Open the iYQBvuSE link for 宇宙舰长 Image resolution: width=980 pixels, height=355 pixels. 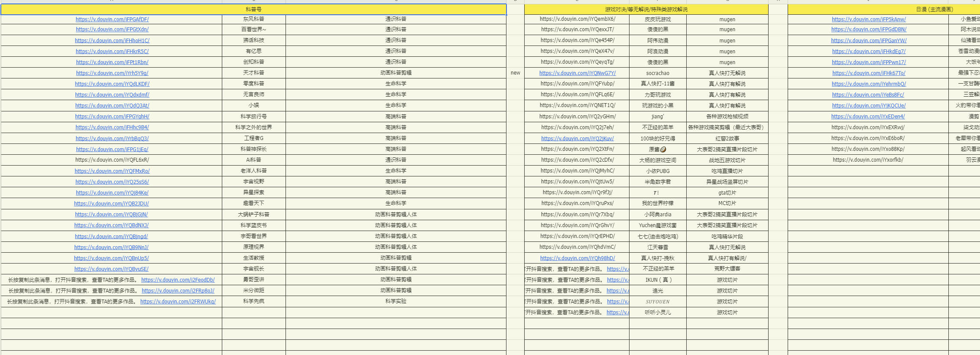coord(111,269)
